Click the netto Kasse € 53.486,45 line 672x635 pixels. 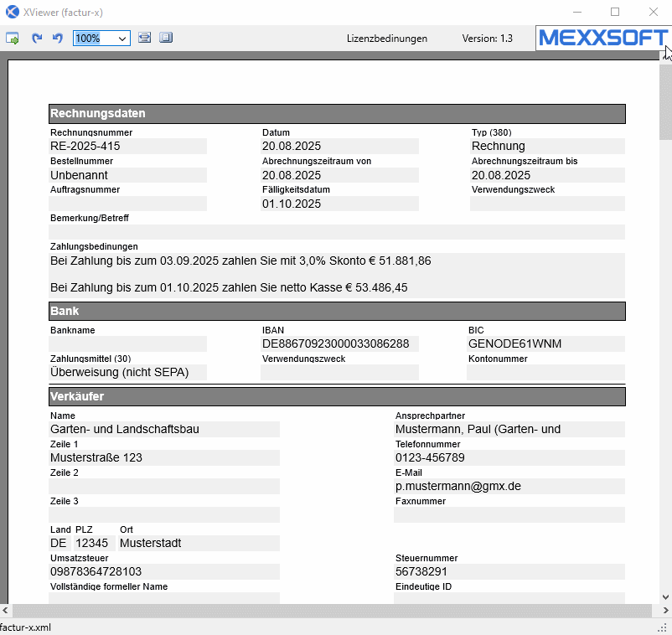click(x=229, y=287)
